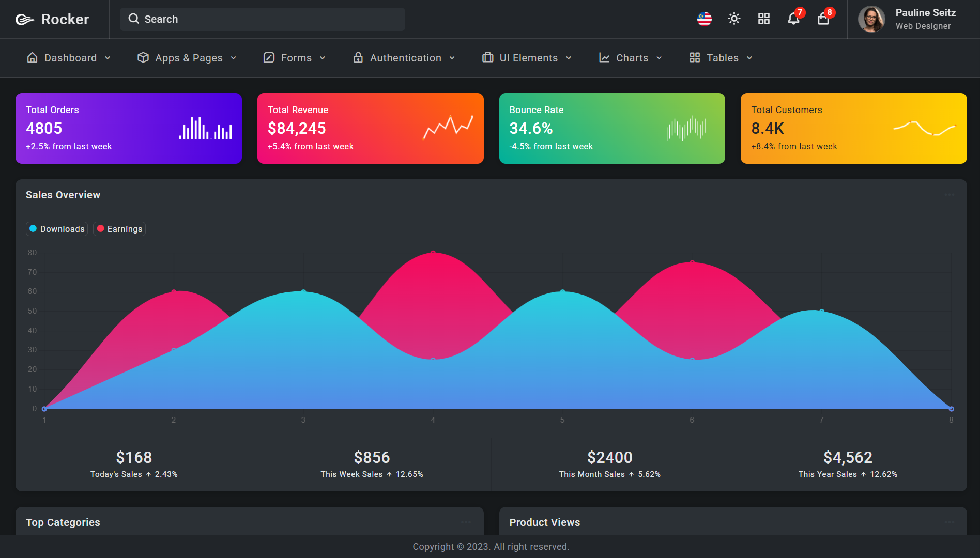Viewport: 980px width, 558px height.
Task: Open the search input field
Action: [x=262, y=19]
